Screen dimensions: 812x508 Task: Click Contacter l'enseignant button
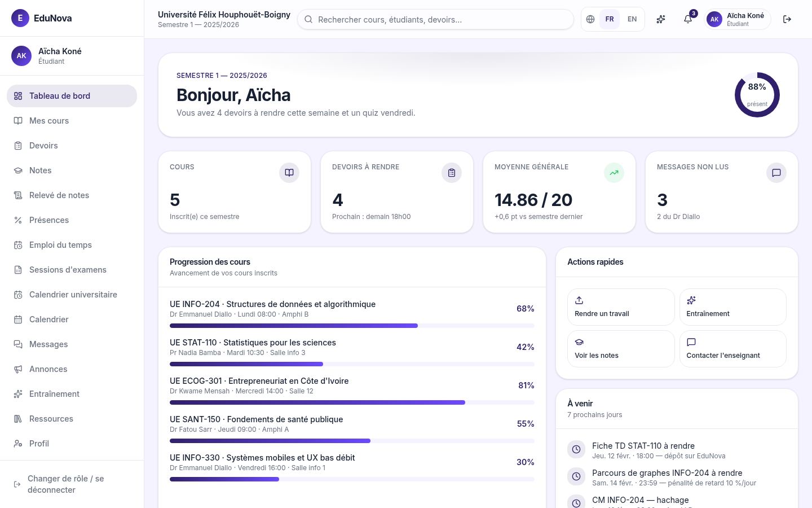732,349
